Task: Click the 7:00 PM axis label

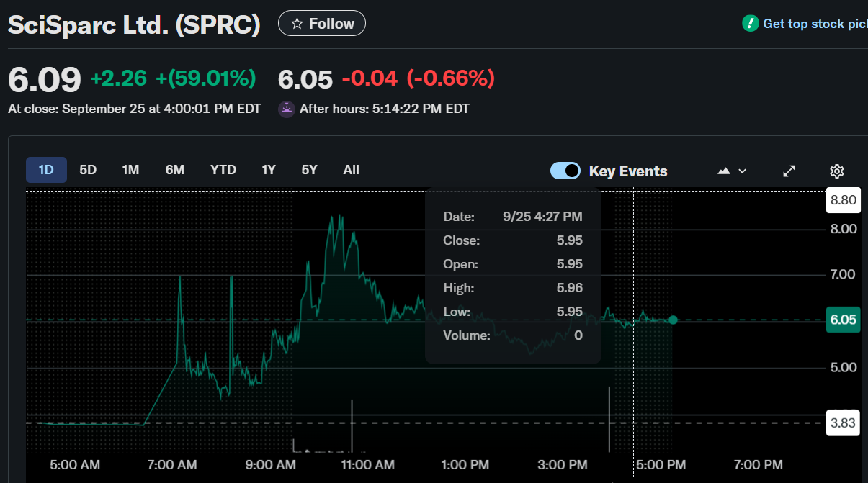Action: (759, 465)
